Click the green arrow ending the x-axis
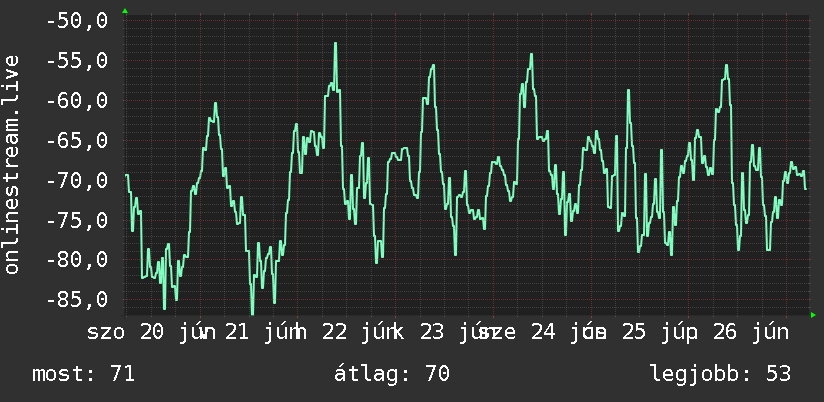 [x=813, y=315]
